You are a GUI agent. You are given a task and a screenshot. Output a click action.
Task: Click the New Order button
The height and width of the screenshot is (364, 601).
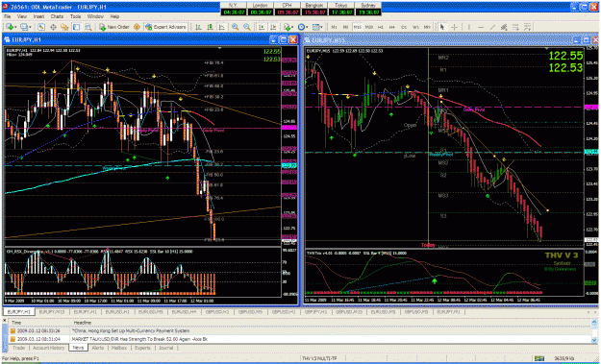tap(114, 27)
